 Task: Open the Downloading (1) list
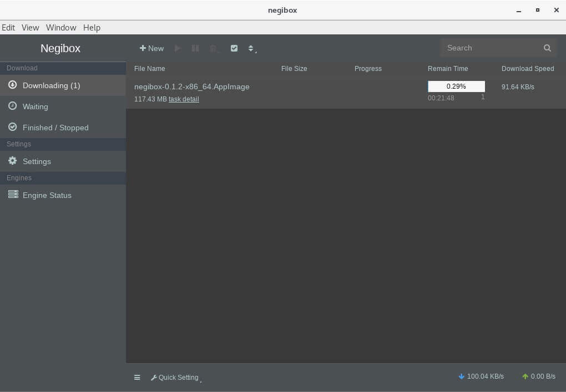(x=63, y=85)
